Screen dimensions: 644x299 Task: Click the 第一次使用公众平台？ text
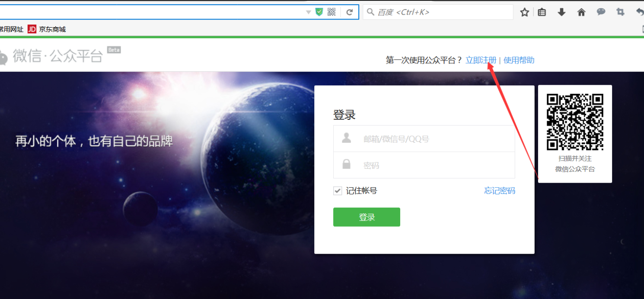tap(424, 60)
